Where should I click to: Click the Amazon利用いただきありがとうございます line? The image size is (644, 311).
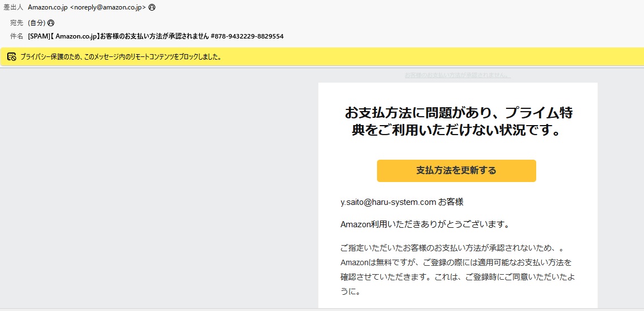(424, 224)
